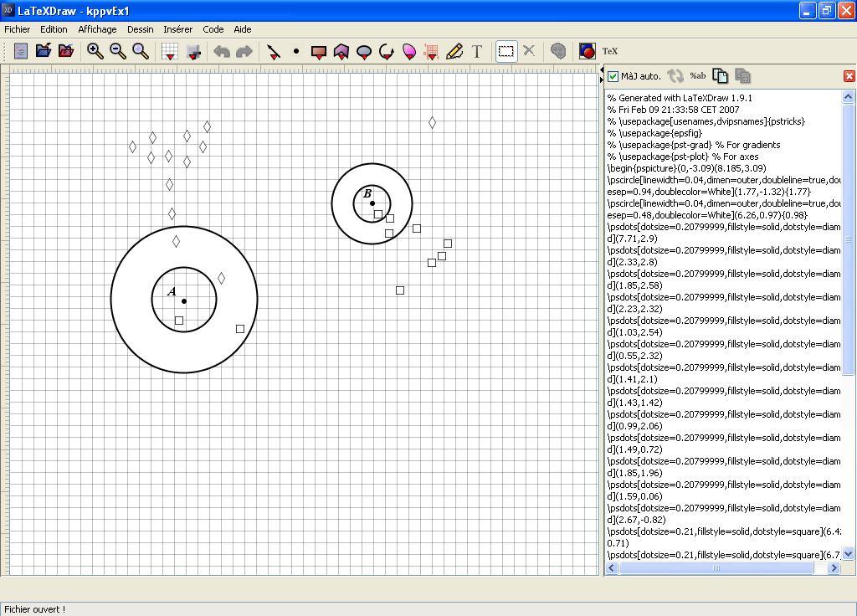Select the Freehand pencil tool
Image resolution: width=857 pixels, height=616 pixels.
tap(454, 51)
